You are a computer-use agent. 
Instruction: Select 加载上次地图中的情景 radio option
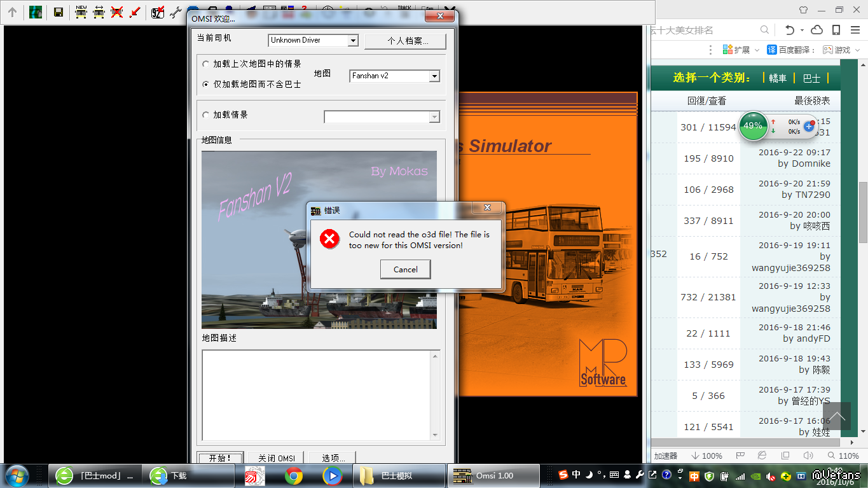(205, 64)
